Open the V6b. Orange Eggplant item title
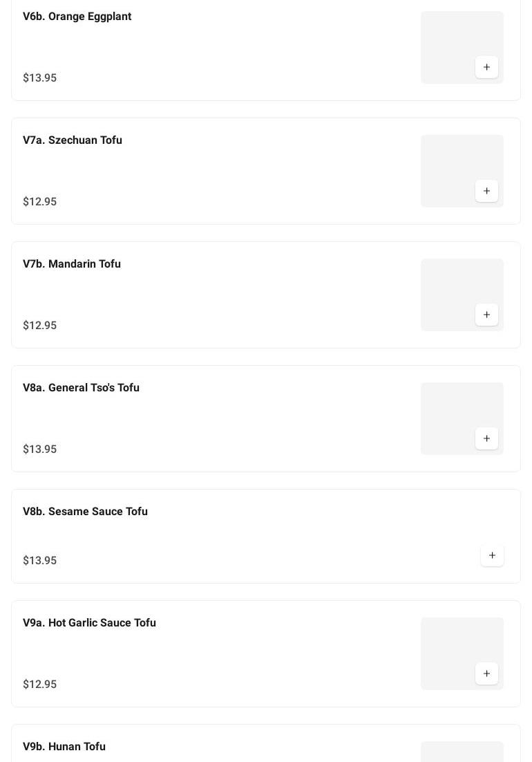This screenshot has width=532, height=762. click(x=77, y=17)
